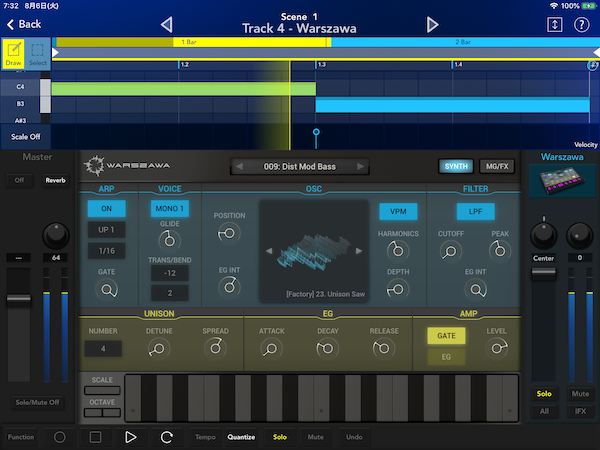Tap the IFX button
The height and width of the screenshot is (450, 600).
580,411
